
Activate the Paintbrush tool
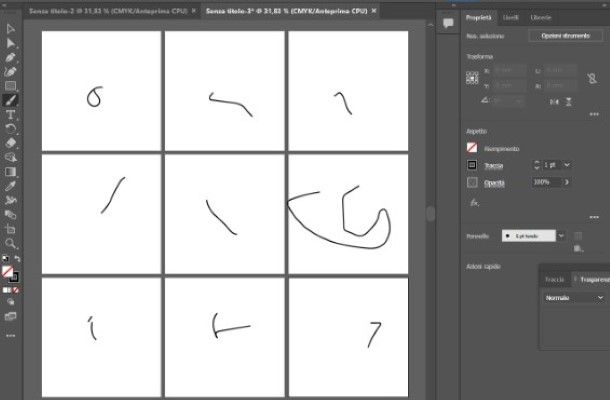coord(11,100)
